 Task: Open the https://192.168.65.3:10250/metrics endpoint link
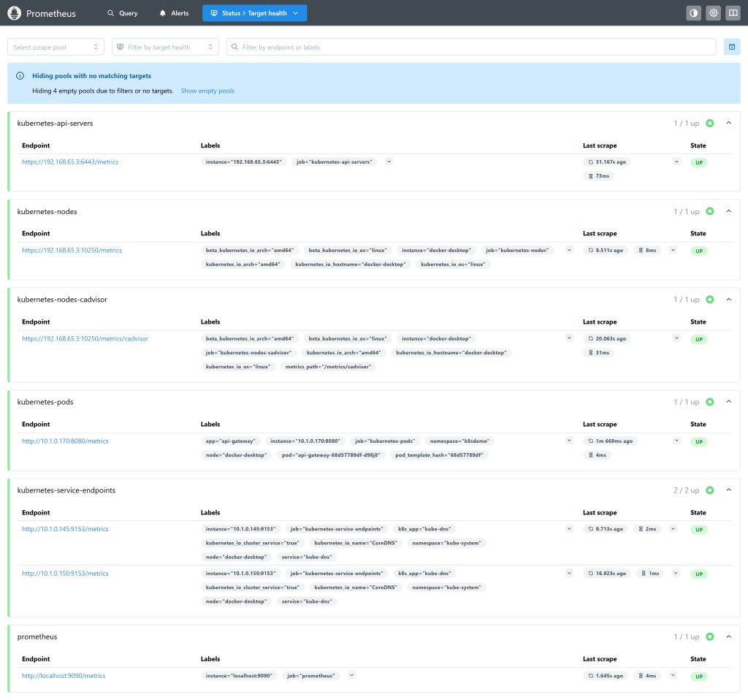[72, 250]
